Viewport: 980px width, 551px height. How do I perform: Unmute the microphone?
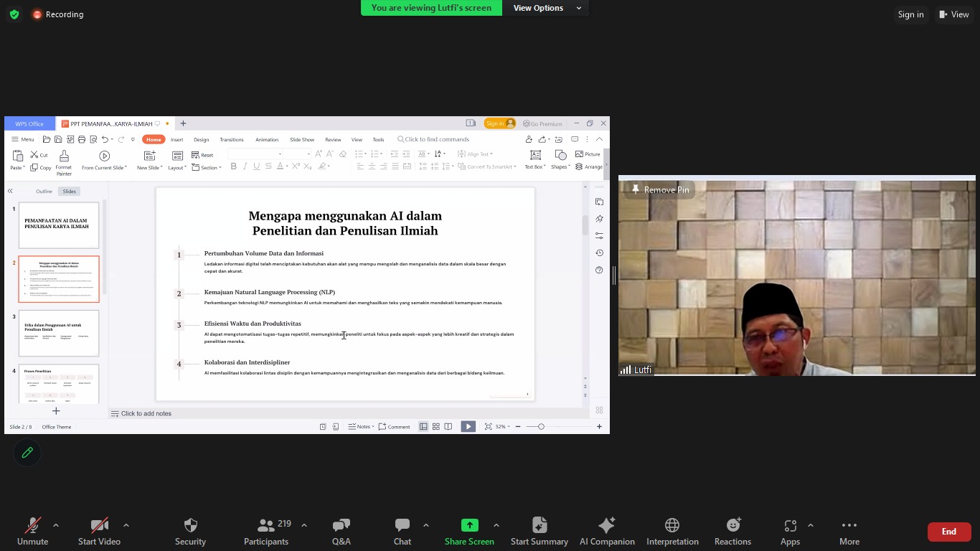tap(32, 531)
